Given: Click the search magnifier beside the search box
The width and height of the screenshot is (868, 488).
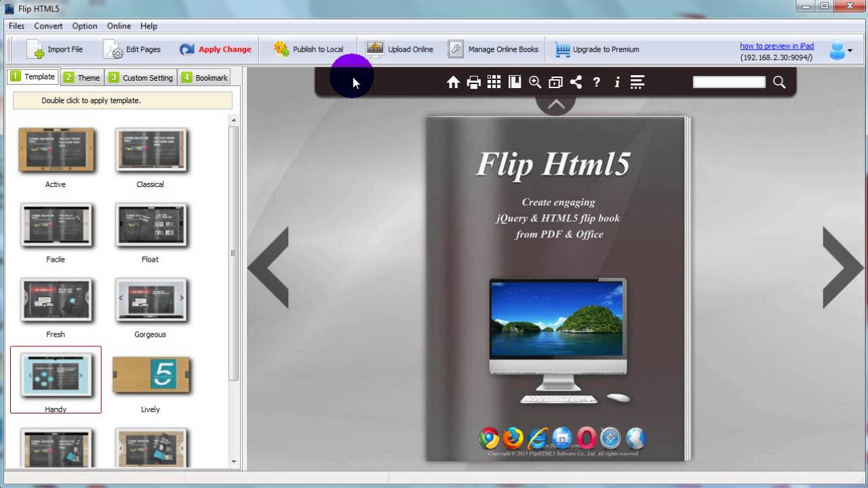Looking at the screenshot, I should pyautogui.click(x=779, y=82).
